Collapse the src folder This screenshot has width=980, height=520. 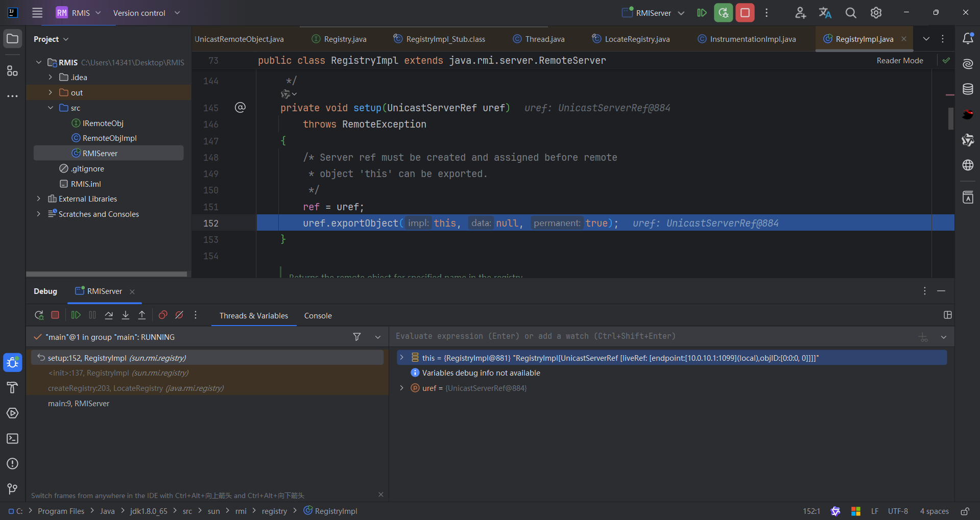[x=50, y=108]
